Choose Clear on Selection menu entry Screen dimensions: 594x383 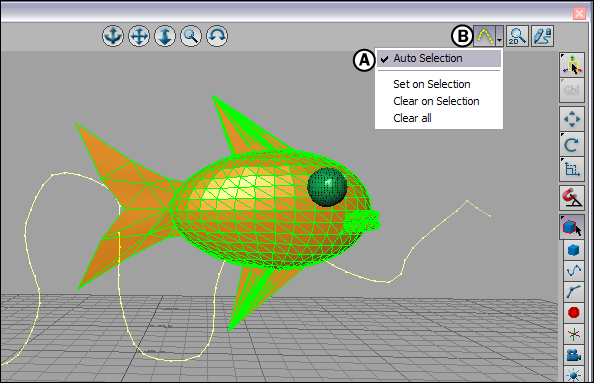click(x=436, y=101)
